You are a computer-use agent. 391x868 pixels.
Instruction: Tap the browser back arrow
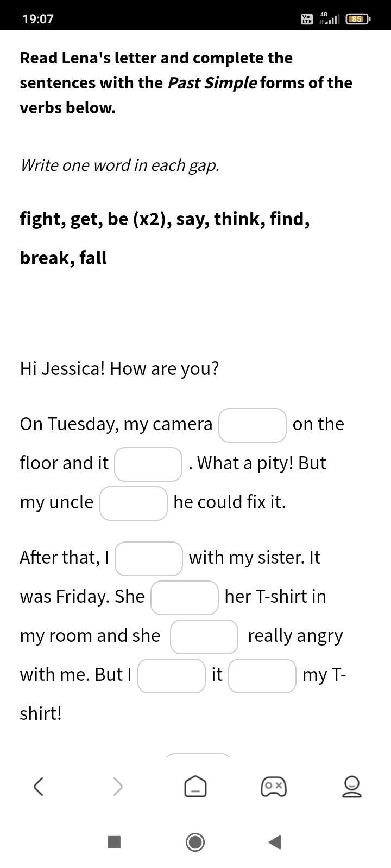click(x=39, y=786)
